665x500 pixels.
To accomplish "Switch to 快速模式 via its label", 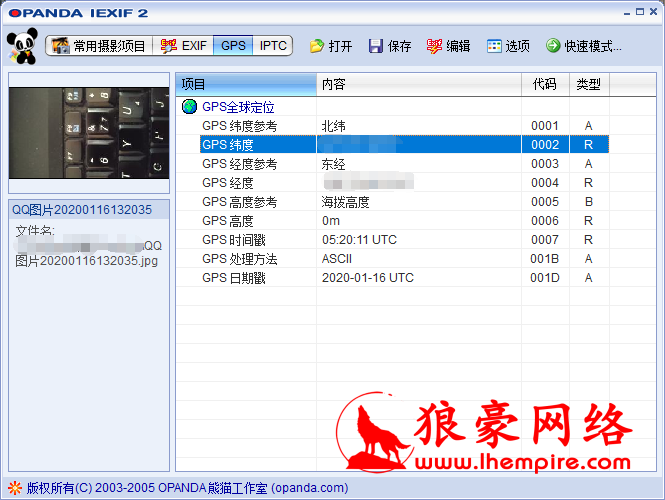I will click(x=593, y=46).
